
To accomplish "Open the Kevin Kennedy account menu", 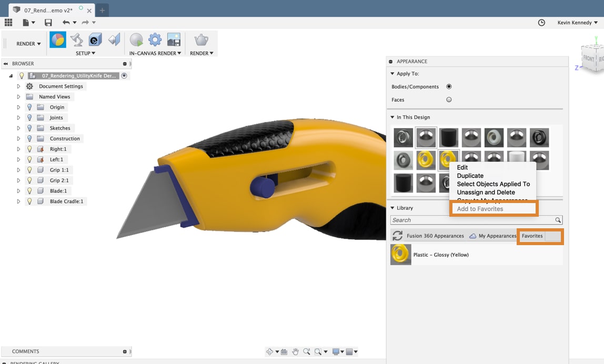I will pyautogui.click(x=577, y=22).
